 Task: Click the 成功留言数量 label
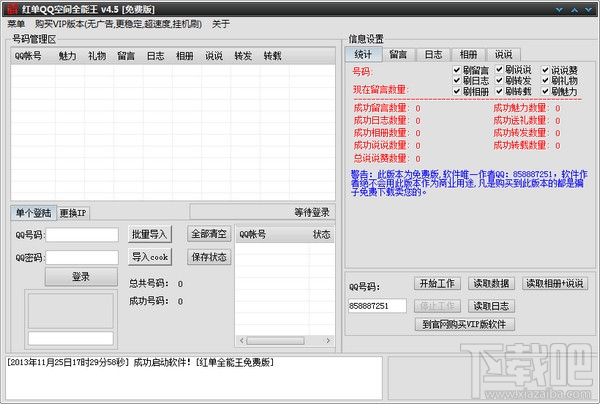click(x=381, y=108)
